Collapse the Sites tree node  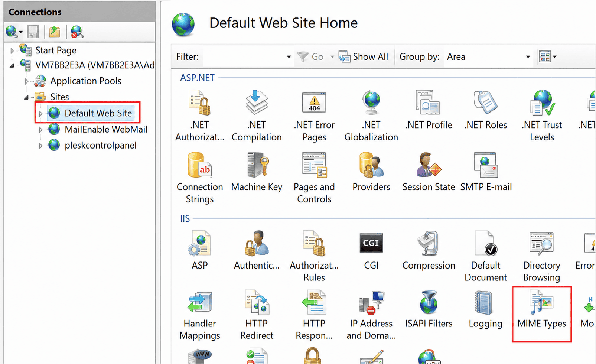coord(26,97)
